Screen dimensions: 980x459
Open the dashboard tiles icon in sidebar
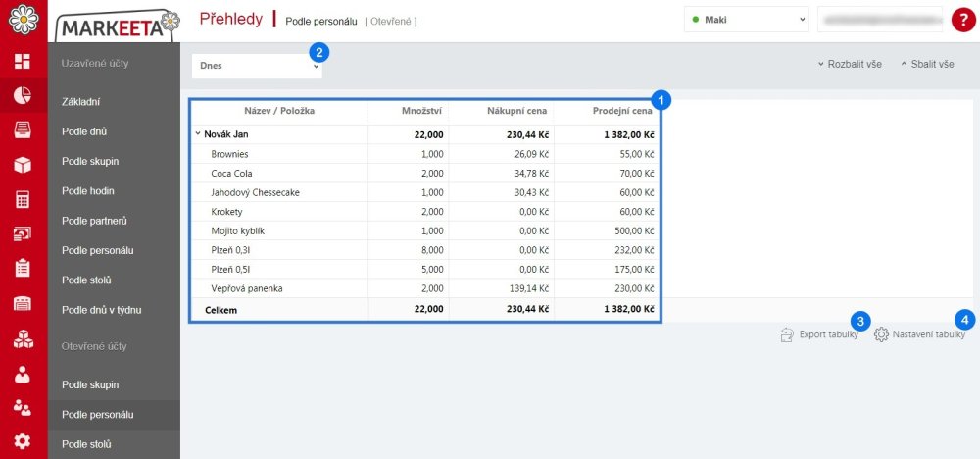point(23,61)
